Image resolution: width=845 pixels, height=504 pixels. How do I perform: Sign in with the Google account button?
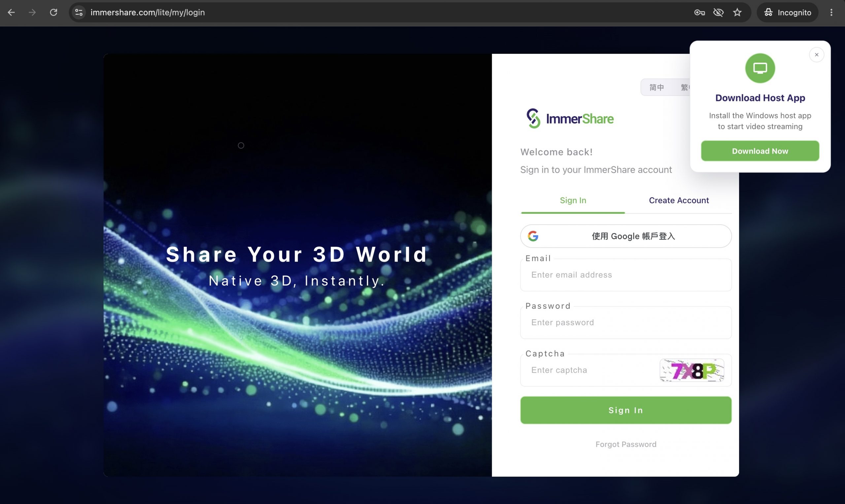click(626, 236)
